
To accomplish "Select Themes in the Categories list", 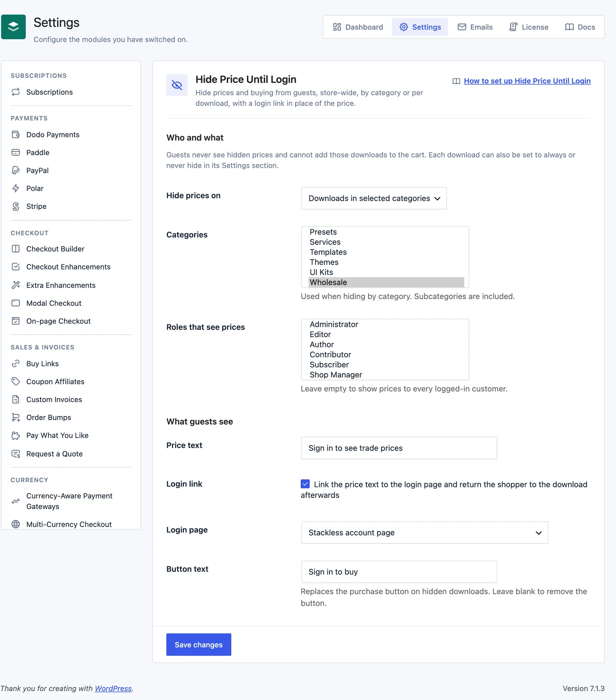I will click(x=386, y=262).
